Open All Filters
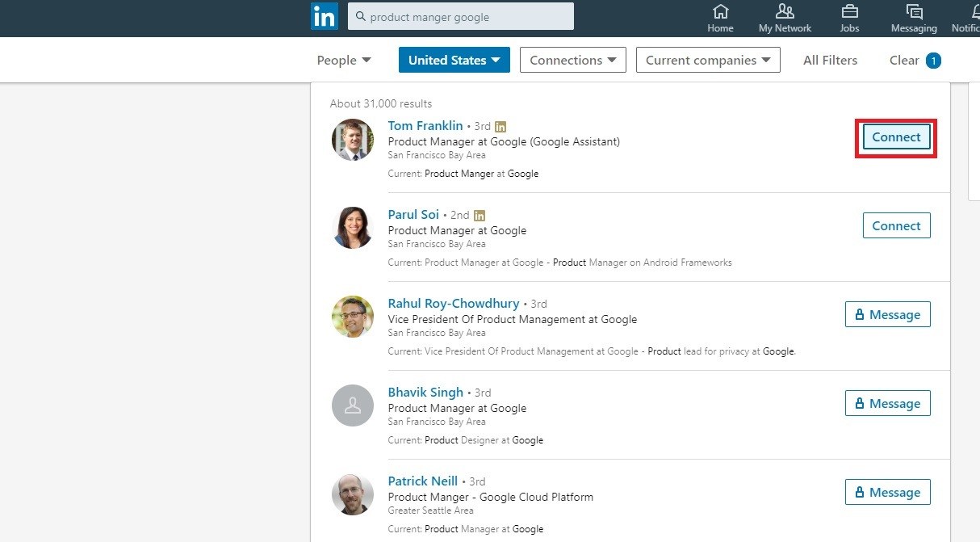Screen dimensions: 980x542 pos(830,60)
